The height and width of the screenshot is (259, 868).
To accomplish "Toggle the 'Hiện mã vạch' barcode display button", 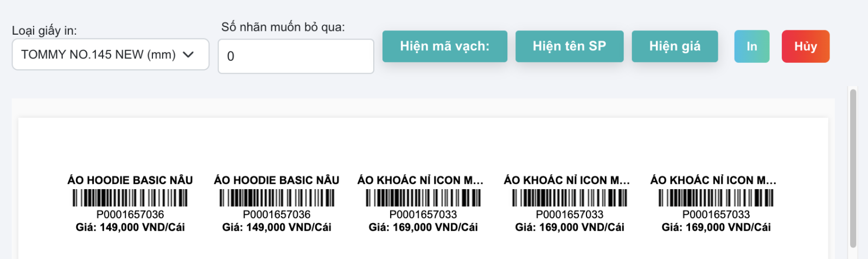I will click(x=445, y=46).
